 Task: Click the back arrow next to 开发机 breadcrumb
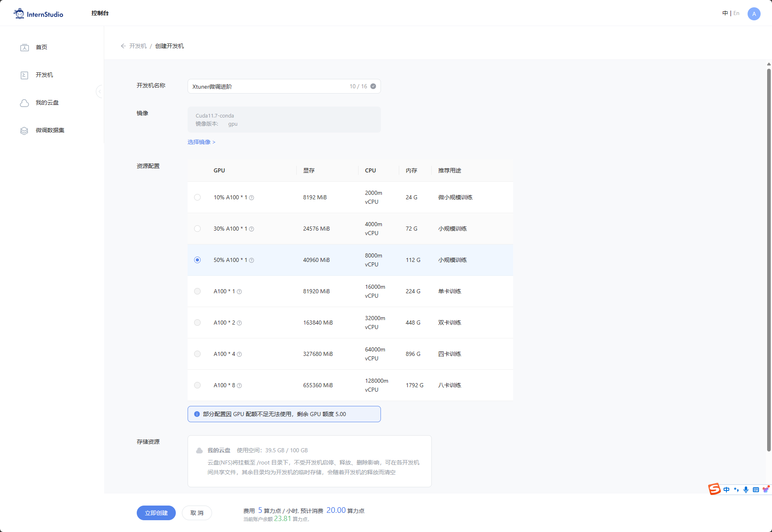tap(123, 46)
